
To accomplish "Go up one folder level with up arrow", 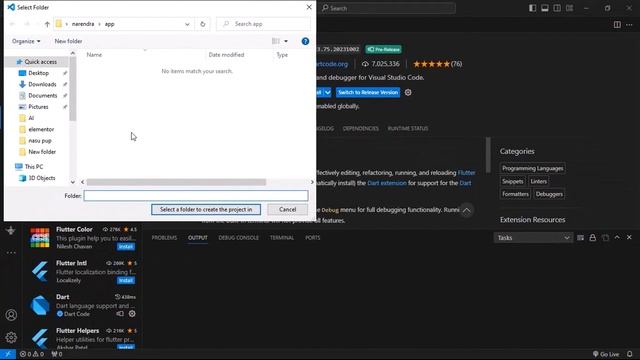I will [47, 24].
